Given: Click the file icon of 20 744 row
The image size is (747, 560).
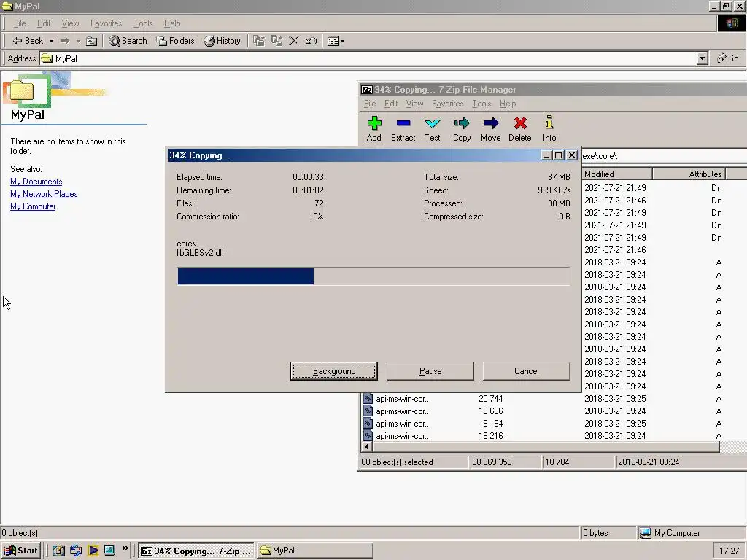Looking at the screenshot, I should (x=368, y=399).
